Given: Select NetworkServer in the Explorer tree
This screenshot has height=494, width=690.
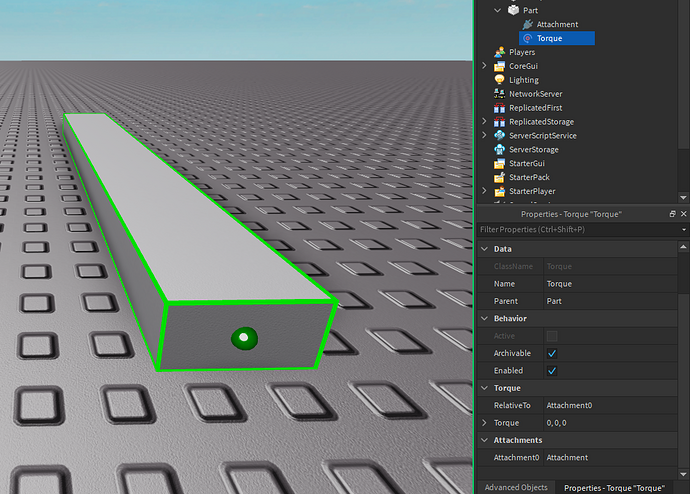Looking at the screenshot, I should tap(536, 94).
